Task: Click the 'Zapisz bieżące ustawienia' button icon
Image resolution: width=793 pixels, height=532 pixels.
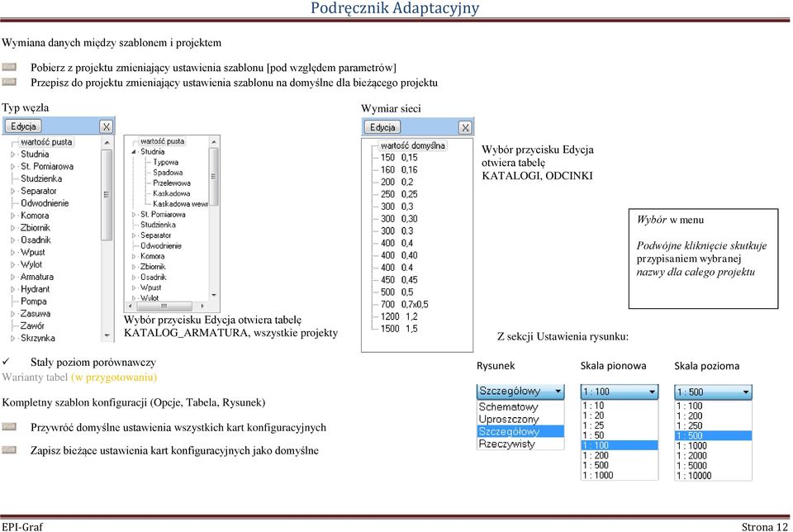Action: [x=9, y=450]
